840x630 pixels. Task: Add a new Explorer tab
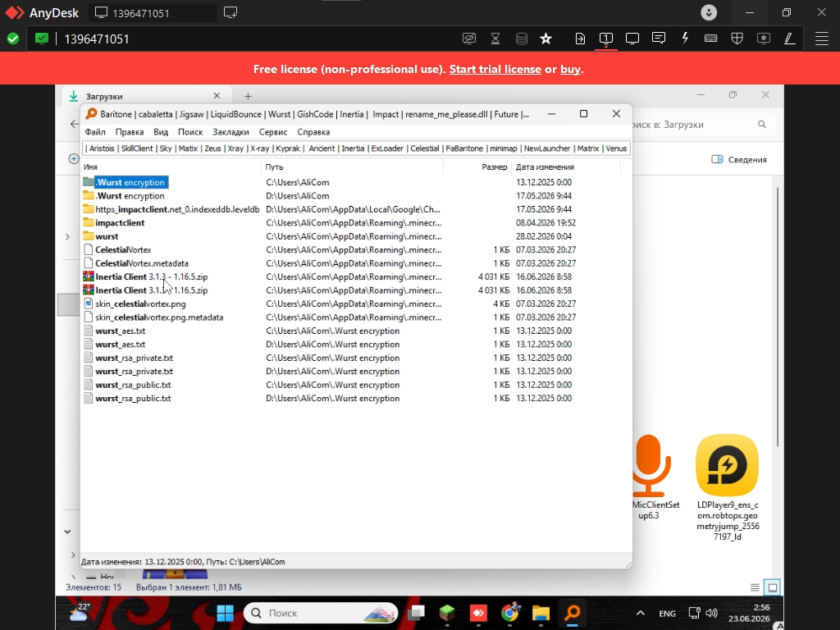pos(248,97)
